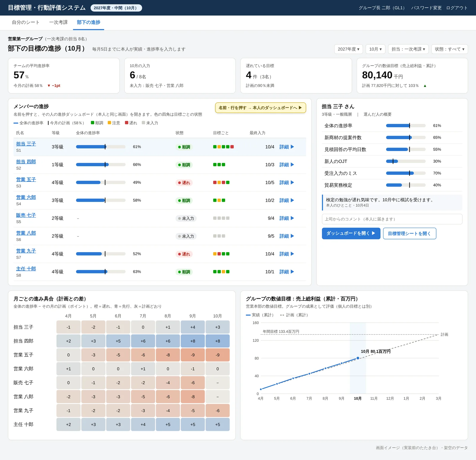Open パスワード変更 link in header

click(x=426, y=8)
